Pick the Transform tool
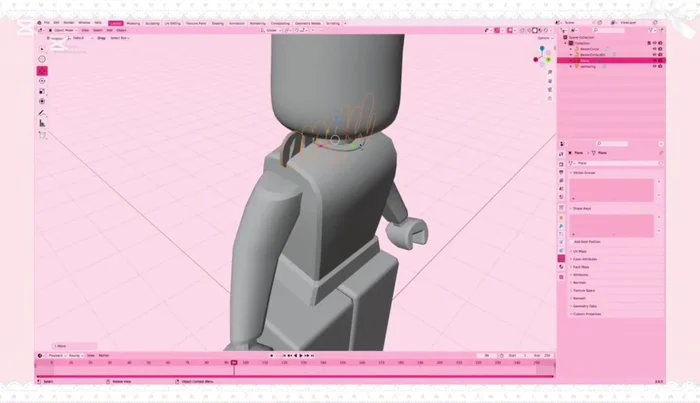 tap(42, 101)
